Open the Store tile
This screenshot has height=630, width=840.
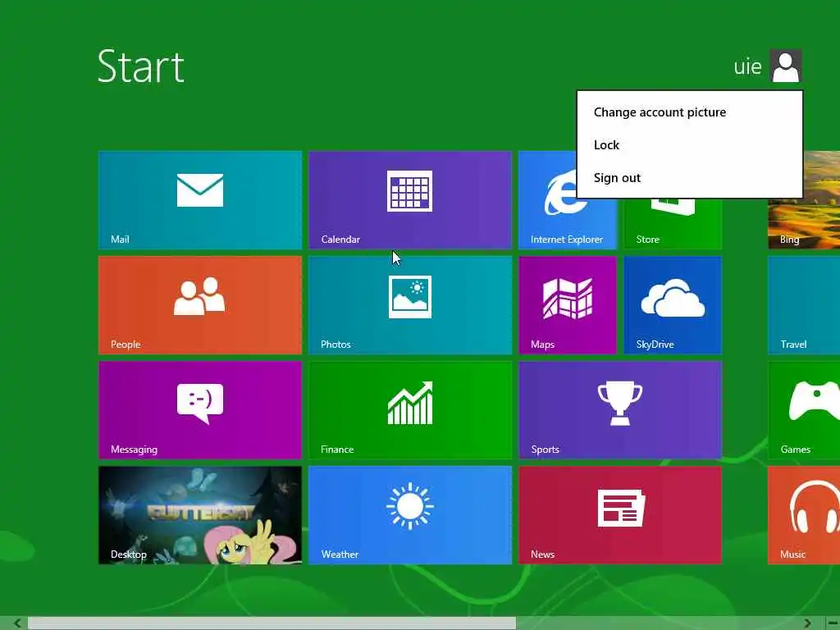point(673,224)
